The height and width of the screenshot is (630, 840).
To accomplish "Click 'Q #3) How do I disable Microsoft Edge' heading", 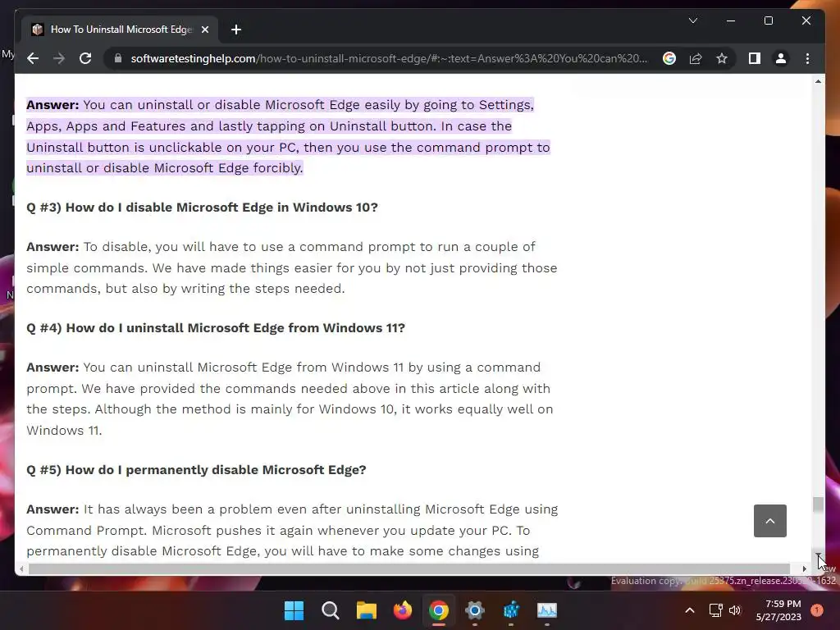I will coord(202,208).
